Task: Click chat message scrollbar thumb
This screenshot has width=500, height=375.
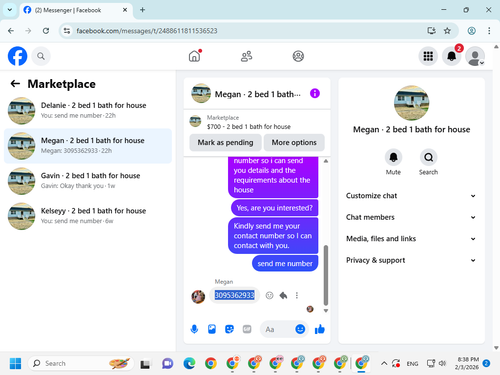Action: [326, 275]
